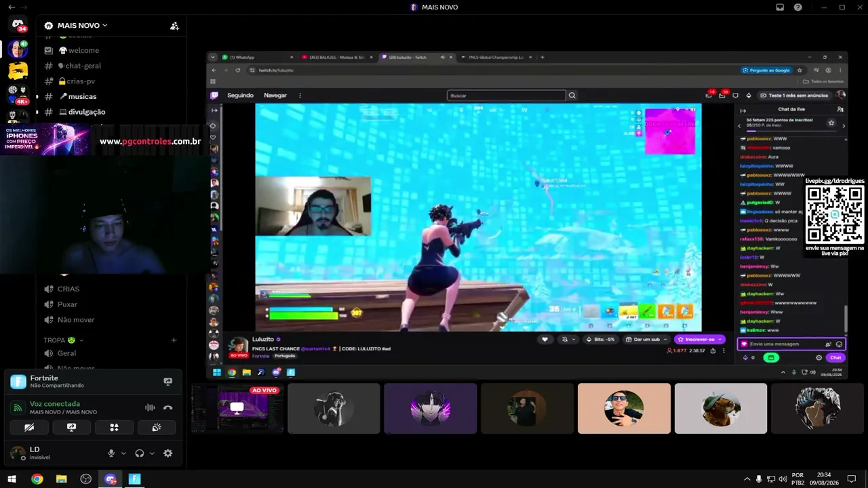Join the Geral voice channel
The width and height of the screenshot is (868, 488).
(x=66, y=353)
